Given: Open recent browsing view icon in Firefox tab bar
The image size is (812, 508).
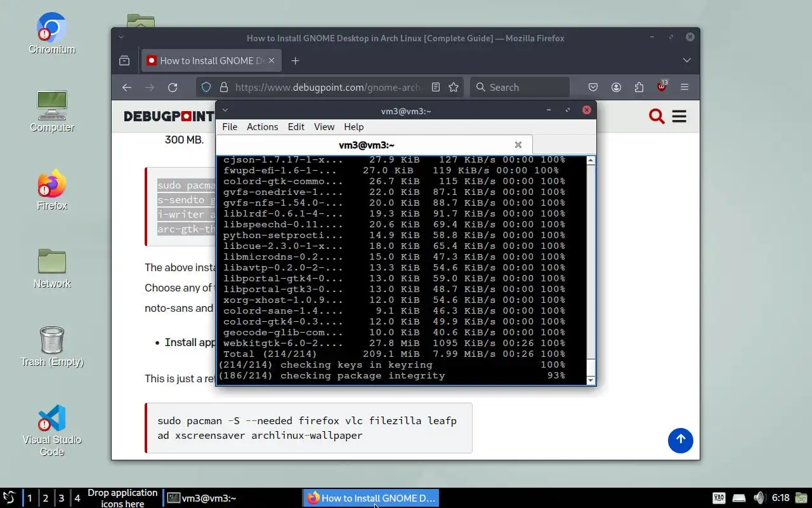Looking at the screenshot, I should (124, 60).
